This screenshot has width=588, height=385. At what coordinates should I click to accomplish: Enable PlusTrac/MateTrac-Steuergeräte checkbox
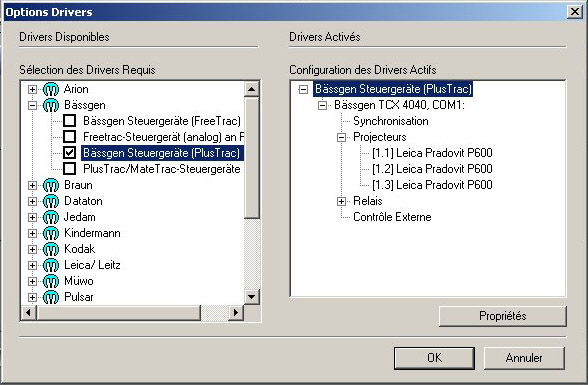click(69, 169)
